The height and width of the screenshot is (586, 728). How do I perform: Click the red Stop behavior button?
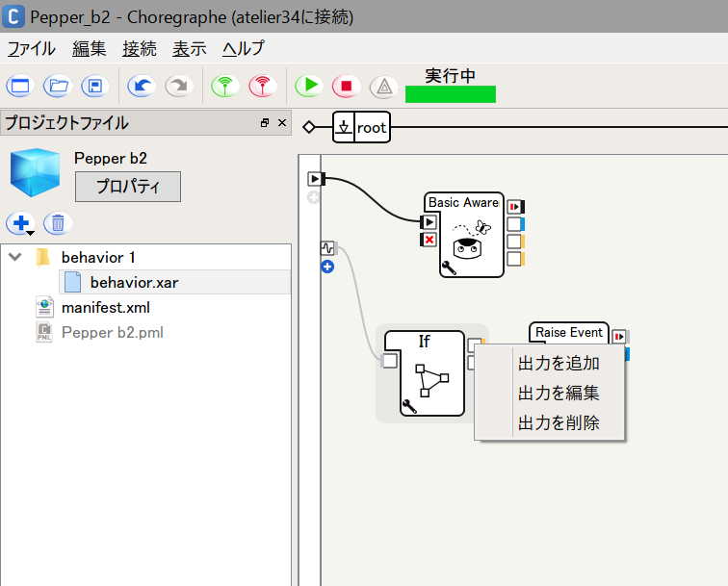(347, 86)
